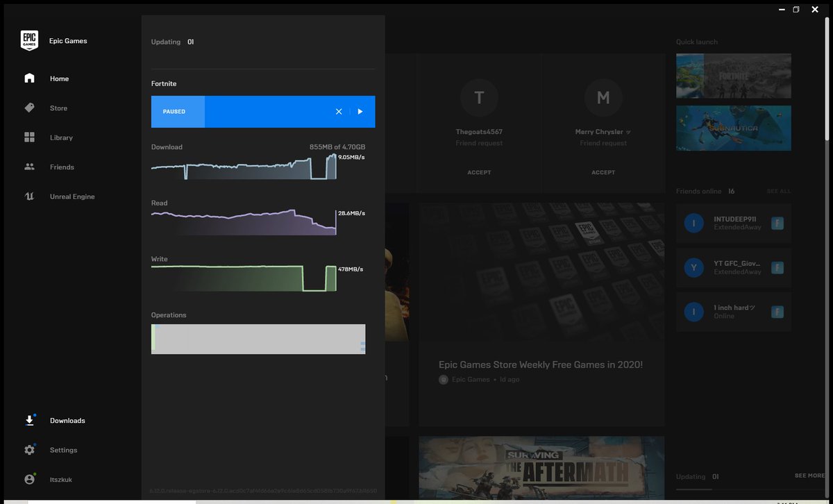Click the Epic Games logo icon
This screenshot has height=504, width=833.
[x=29, y=41]
